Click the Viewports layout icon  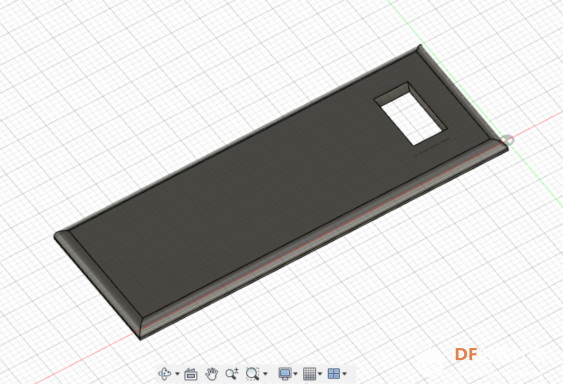[x=334, y=374]
